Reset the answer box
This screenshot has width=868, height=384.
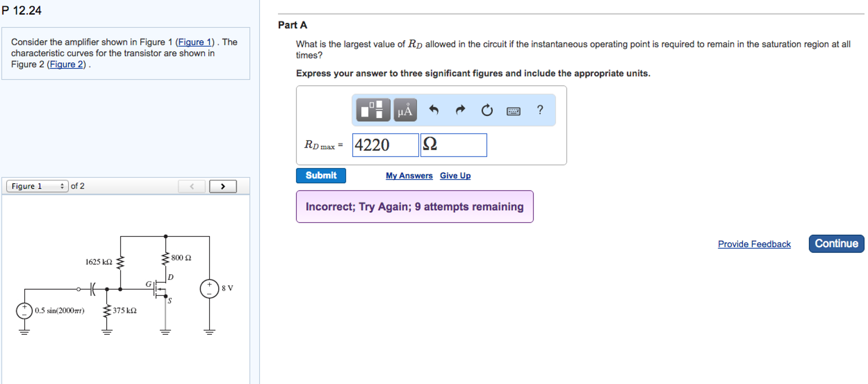pyautogui.click(x=487, y=110)
